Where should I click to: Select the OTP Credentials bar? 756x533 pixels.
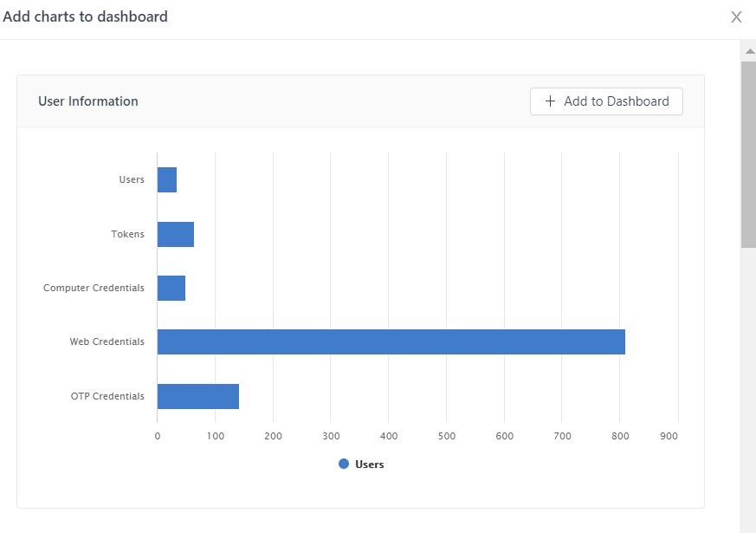(x=197, y=396)
